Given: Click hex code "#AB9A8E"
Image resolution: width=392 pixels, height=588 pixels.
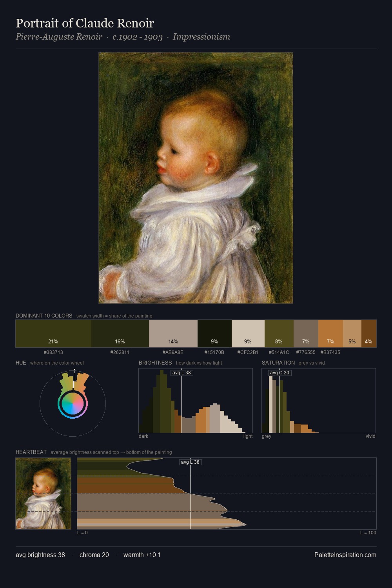Looking at the screenshot, I should 173,352.
